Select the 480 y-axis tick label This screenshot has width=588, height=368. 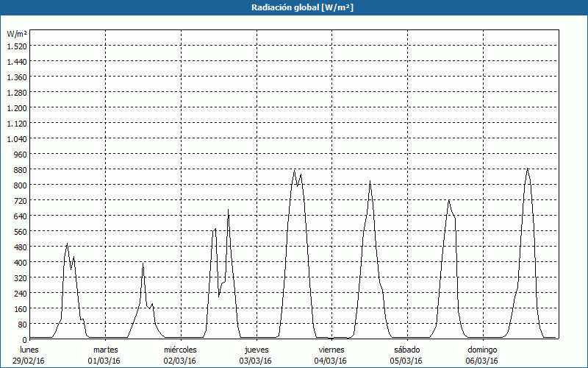pos(19,247)
